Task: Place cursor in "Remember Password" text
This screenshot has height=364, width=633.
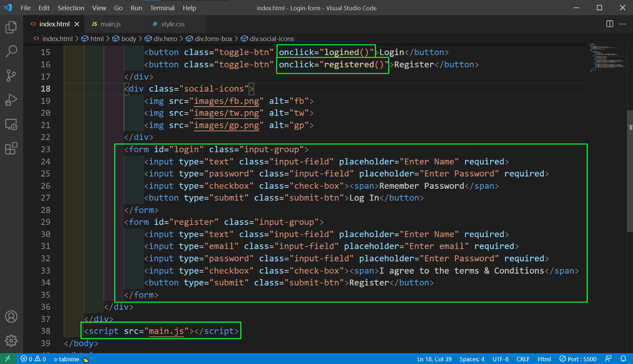Action: tap(421, 186)
